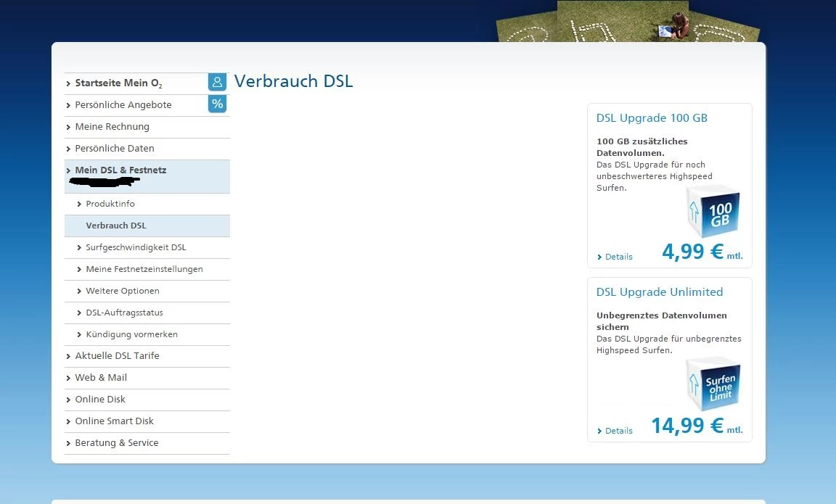This screenshot has width=836, height=504.
Task: Click the 14,99 € mtl. price
Action: coord(697,426)
